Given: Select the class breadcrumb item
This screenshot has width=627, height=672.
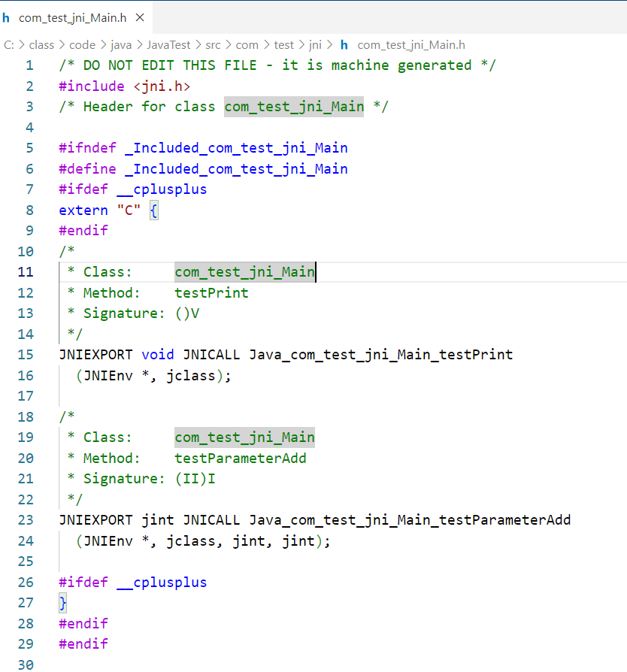Looking at the screenshot, I should coord(41,45).
